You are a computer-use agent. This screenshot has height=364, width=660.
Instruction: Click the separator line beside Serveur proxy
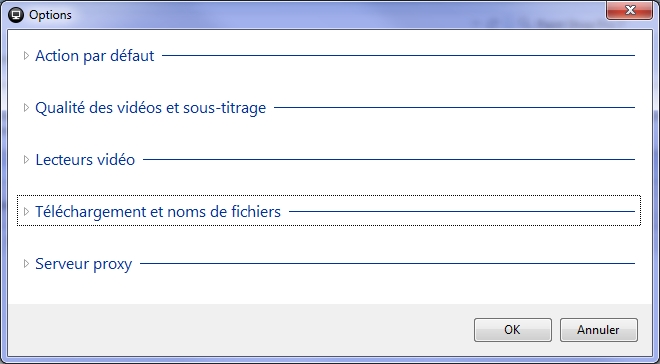tap(387, 264)
